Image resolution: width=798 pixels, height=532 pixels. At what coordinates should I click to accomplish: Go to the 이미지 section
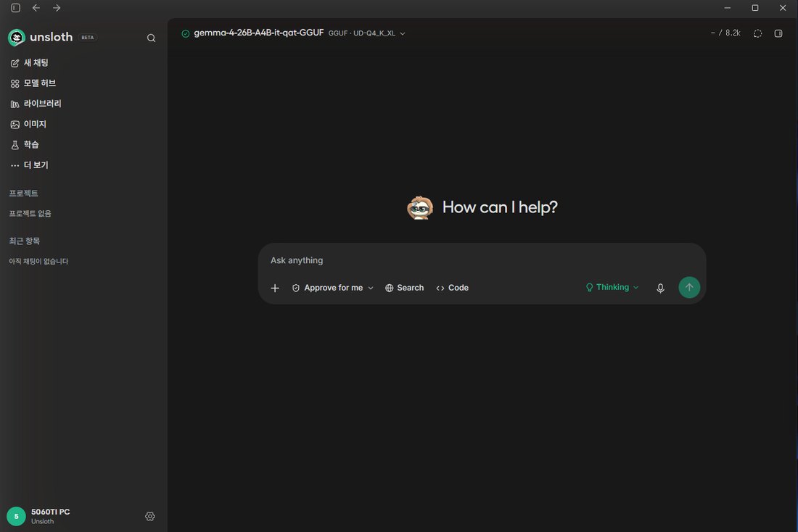pyautogui.click(x=28, y=124)
